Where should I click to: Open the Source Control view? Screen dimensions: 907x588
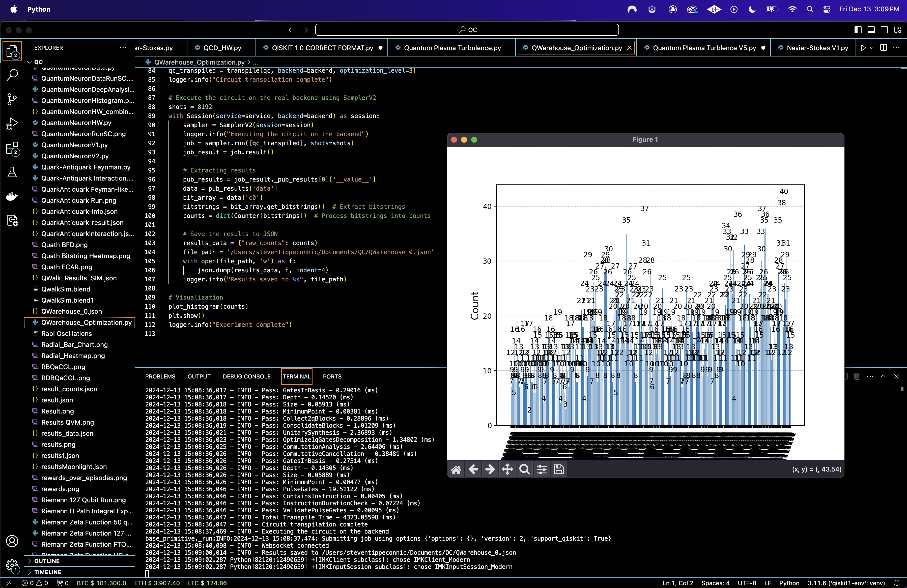click(12, 99)
